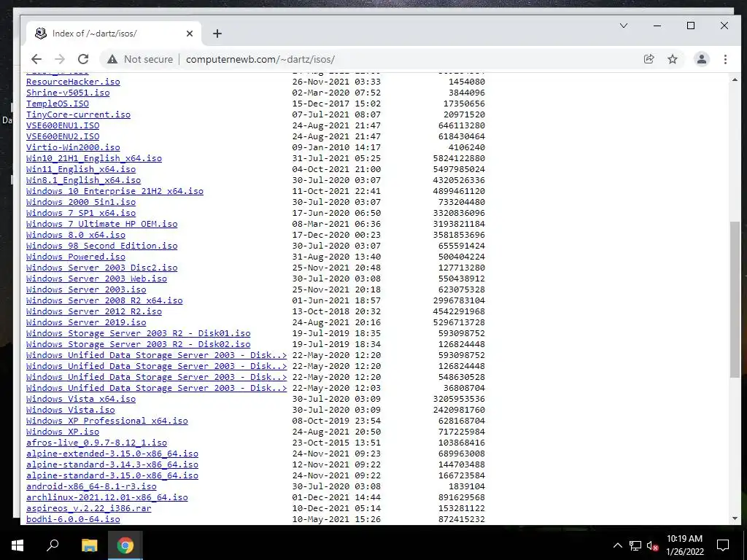Click Chrome icon on the taskbar
The height and width of the screenshot is (560, 747).
coord(125,545)
